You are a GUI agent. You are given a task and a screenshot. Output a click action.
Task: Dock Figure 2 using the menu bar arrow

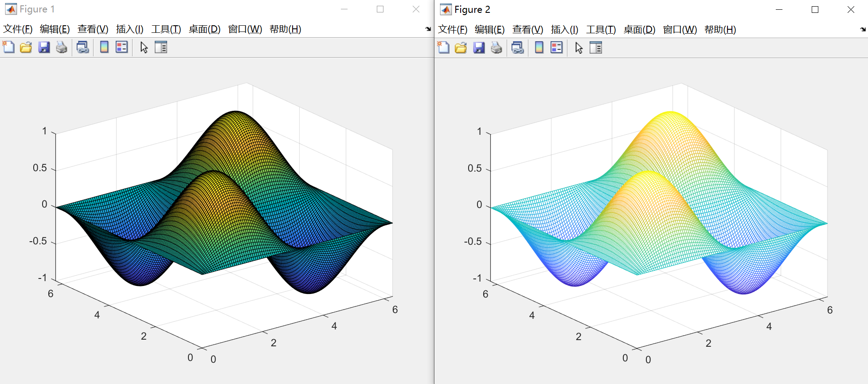(x=863, y=29)
